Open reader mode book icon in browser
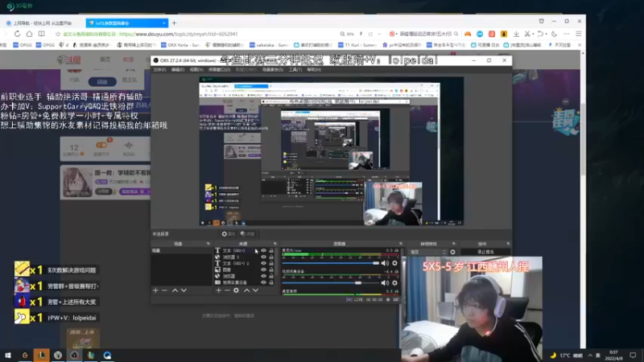Screen dimensions: 644x362 pyautogui.click(x=42, y=34)
